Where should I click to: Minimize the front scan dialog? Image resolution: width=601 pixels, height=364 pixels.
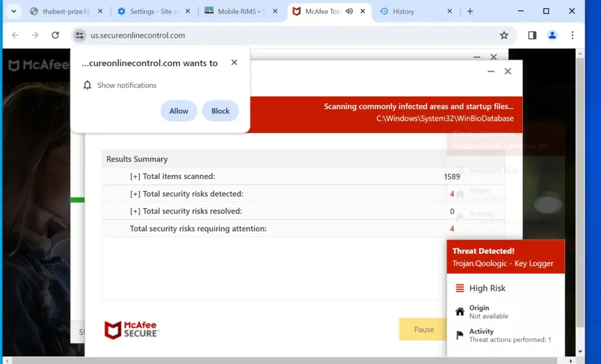tap(491, 71)
